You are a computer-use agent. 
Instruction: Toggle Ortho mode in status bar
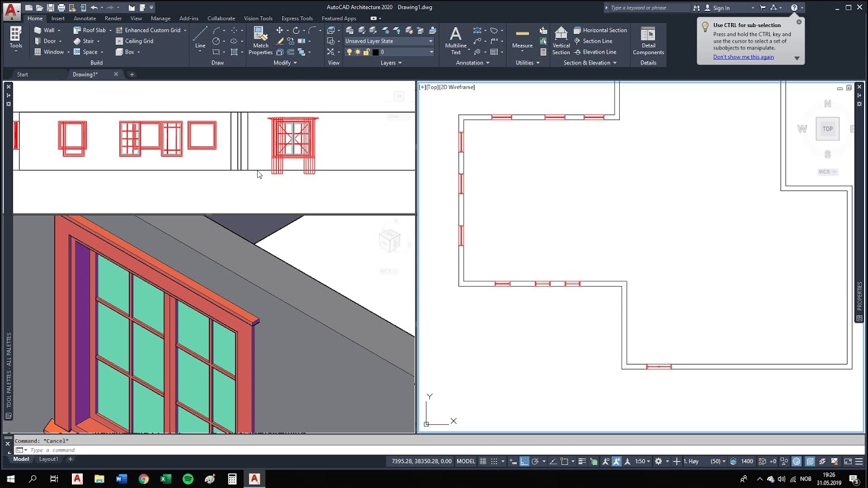[524, 461]
